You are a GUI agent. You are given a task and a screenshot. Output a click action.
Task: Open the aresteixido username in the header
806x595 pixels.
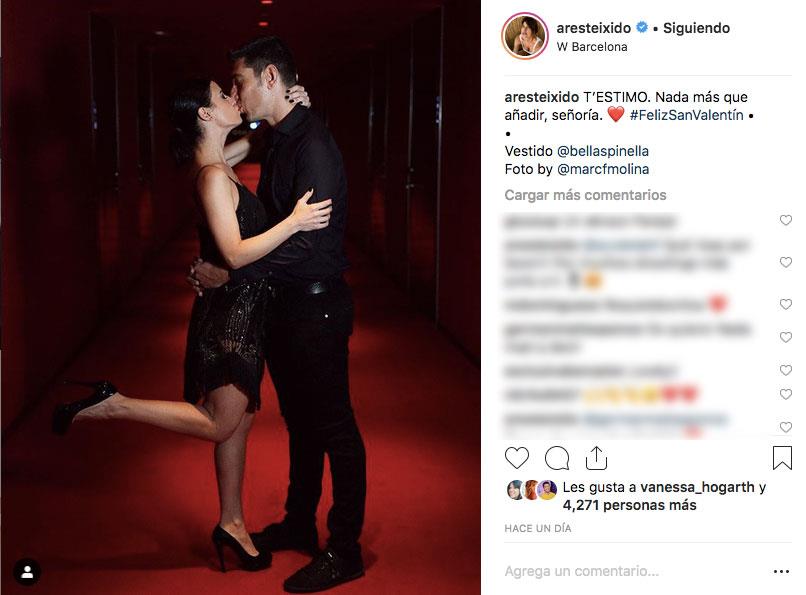594,28
